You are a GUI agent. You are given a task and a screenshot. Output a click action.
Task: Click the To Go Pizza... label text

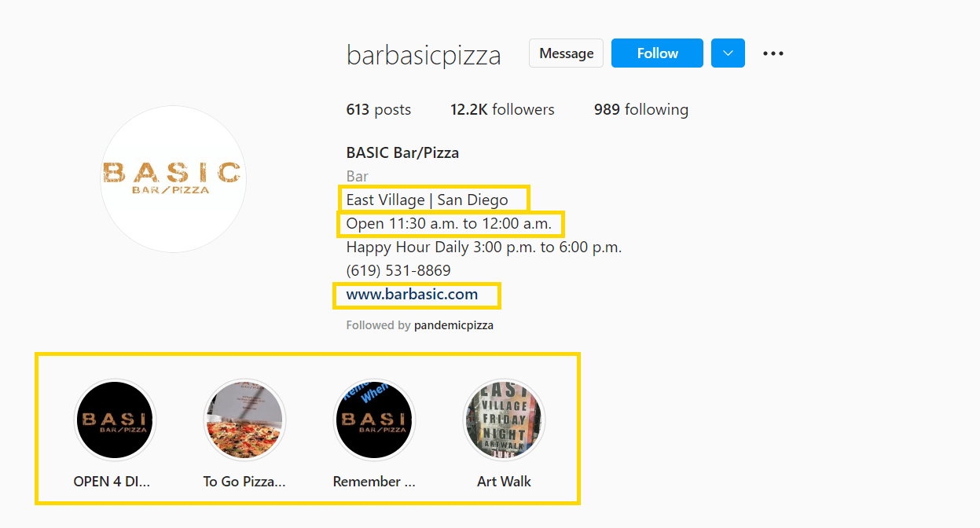click(x=244, y=482)
